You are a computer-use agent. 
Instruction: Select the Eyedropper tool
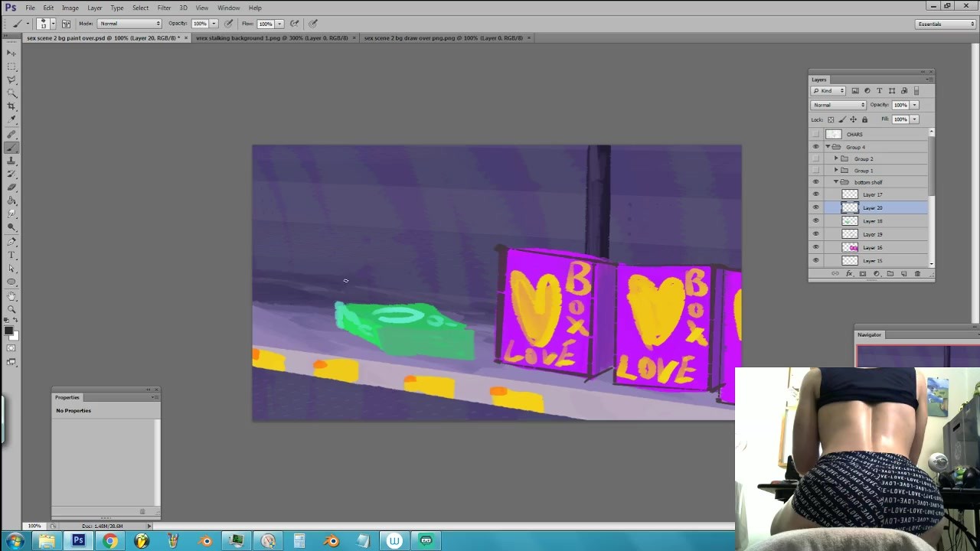click(x=11, y=119)
